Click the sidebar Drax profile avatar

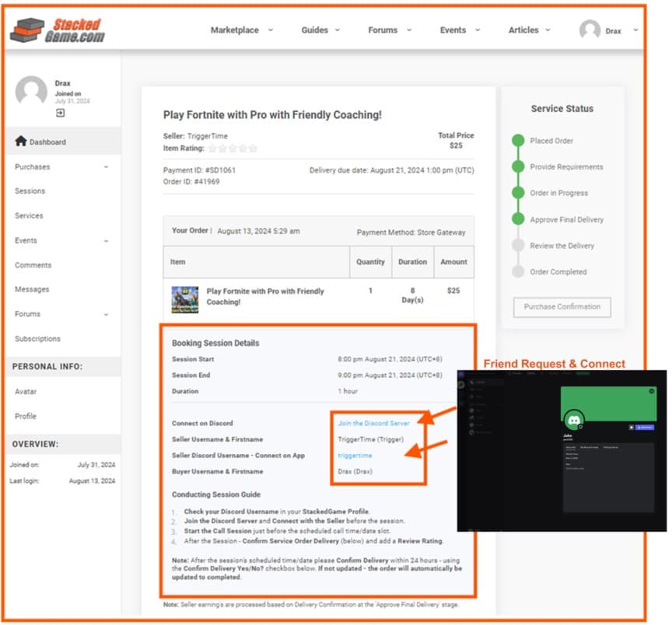coord(31,91)
